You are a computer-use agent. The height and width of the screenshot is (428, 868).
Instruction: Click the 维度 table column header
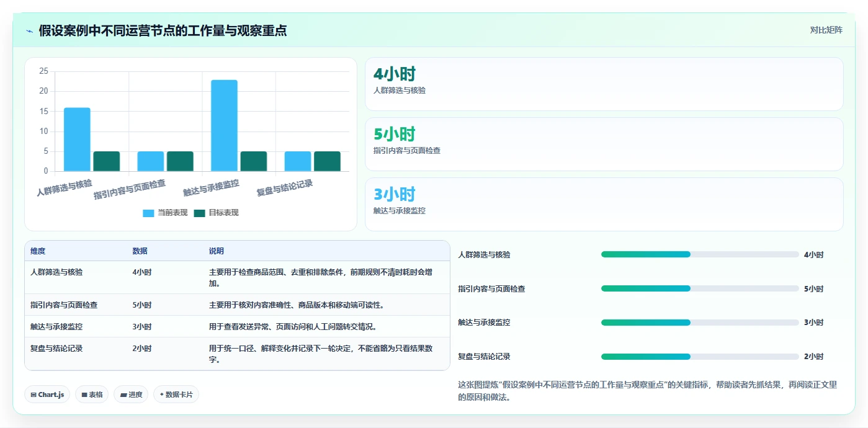pyautogui.click(x=38, y=251)
